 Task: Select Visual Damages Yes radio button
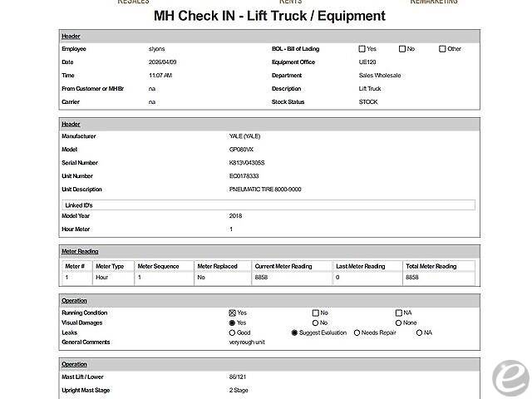click(x=232, y=323)
